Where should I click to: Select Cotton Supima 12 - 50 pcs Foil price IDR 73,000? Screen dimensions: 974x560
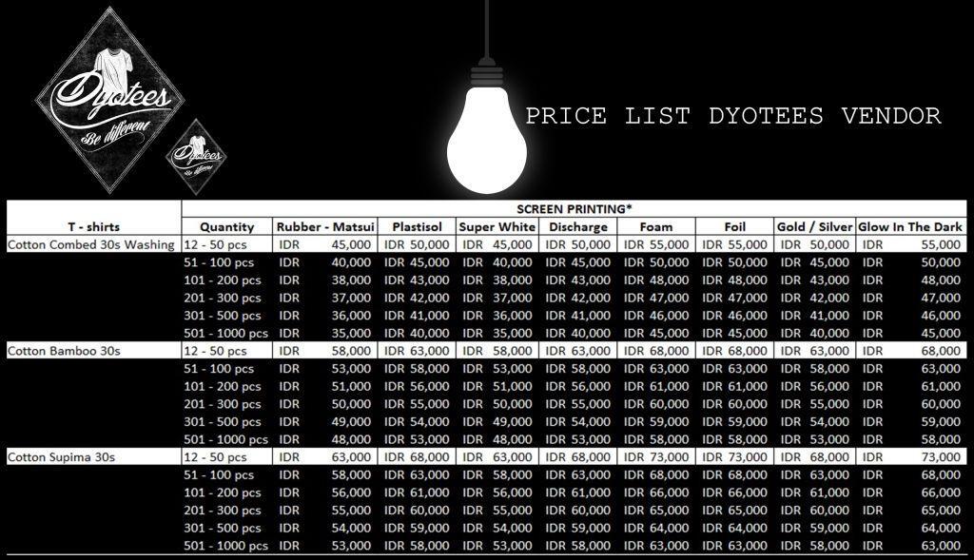(x=735, y=457)
